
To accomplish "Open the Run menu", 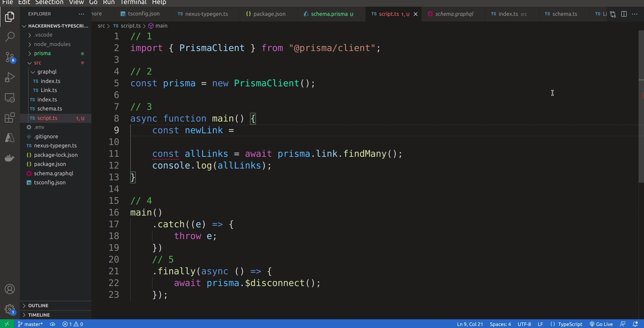I will [x=109, y=2].
